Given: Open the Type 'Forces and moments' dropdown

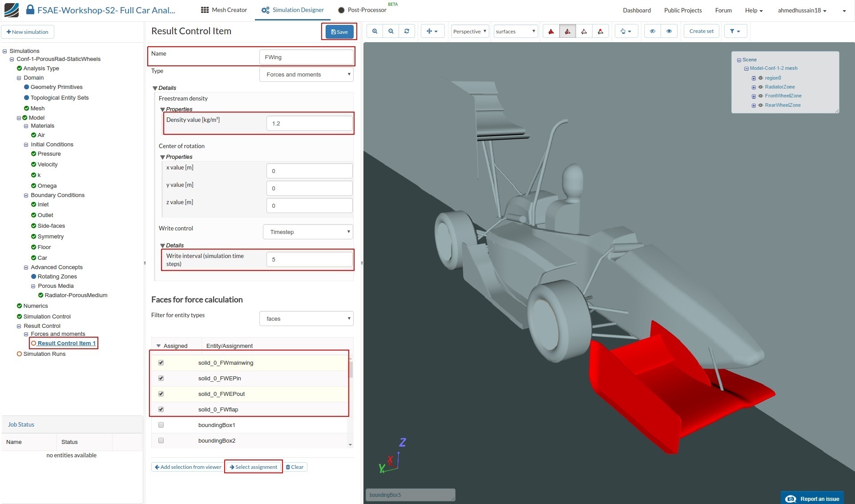Looking at the screenshot, I should pyautogui.click(x=306, y=74).
